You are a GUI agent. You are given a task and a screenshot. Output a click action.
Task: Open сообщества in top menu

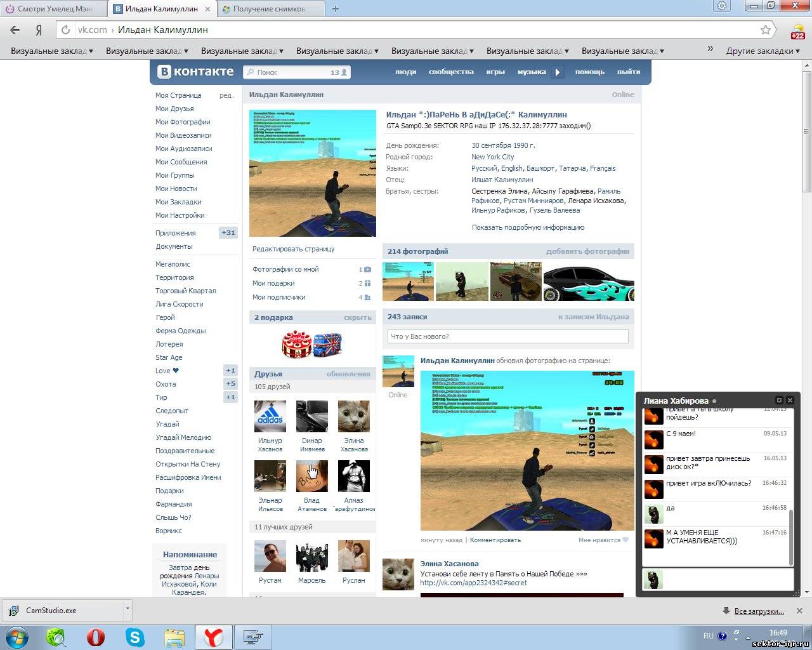(451, 72)
